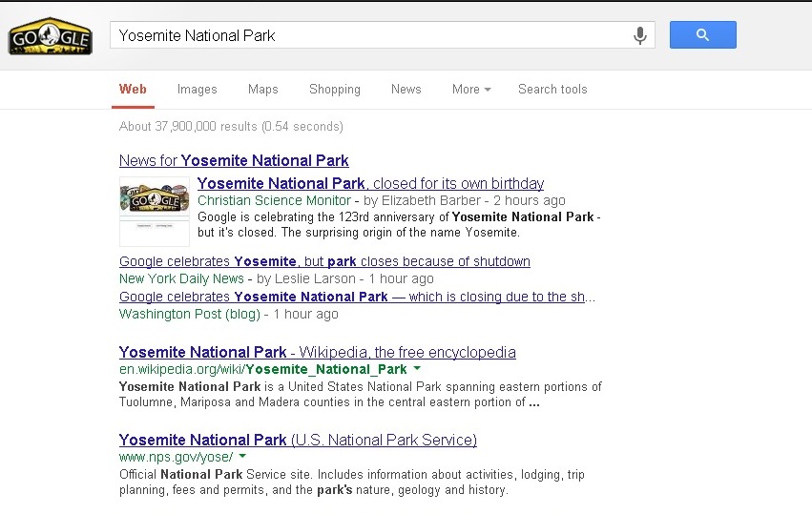
Task: Expand the More dropdown menu
Action: (x=471, y=89)
